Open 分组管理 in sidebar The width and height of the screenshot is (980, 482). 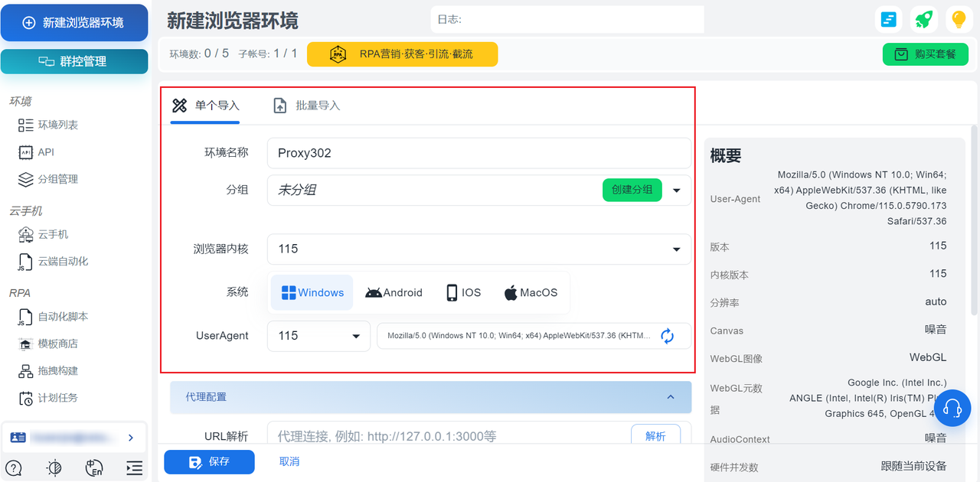pyautogui.click(x=47, y=179)
